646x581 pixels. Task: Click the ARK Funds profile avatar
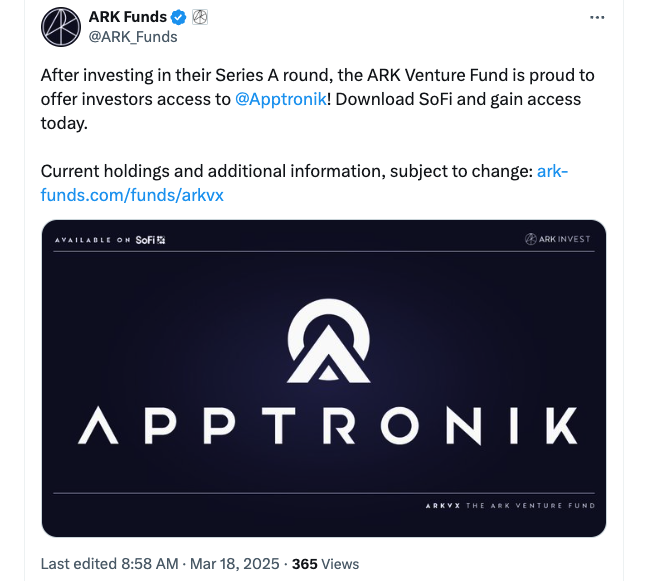click(x=61, y=26)
